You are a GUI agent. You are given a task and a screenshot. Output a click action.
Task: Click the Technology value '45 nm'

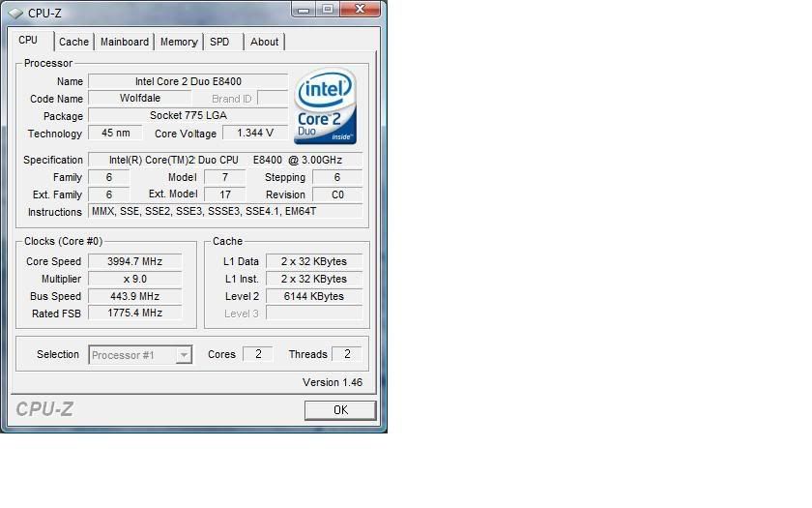pos(115,133)
